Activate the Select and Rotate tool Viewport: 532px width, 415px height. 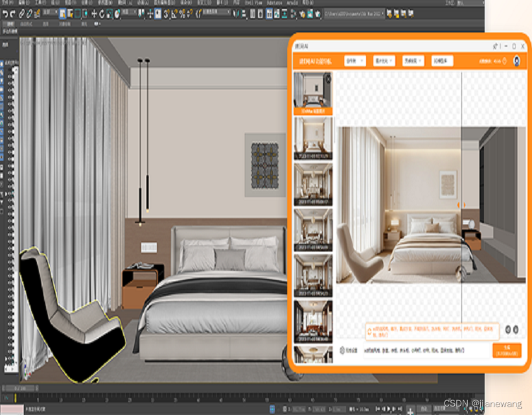tap(102, 14)
